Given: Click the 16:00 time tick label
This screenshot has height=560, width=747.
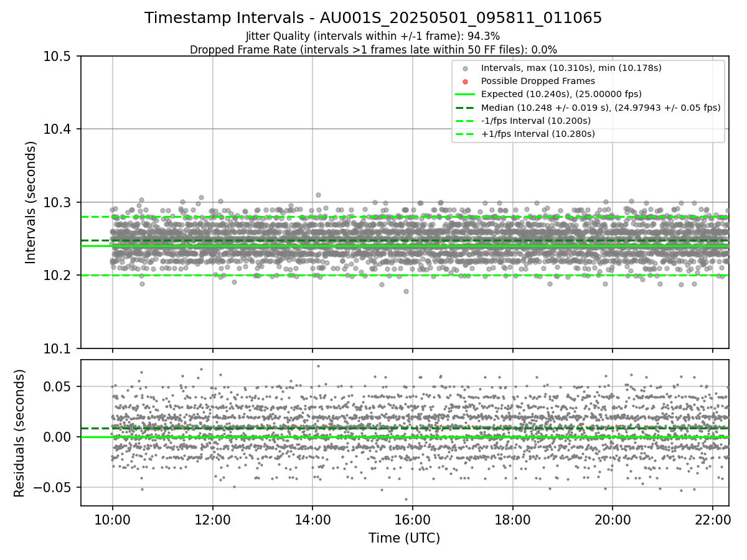Looking at the screenshot, I should [413, 518].
